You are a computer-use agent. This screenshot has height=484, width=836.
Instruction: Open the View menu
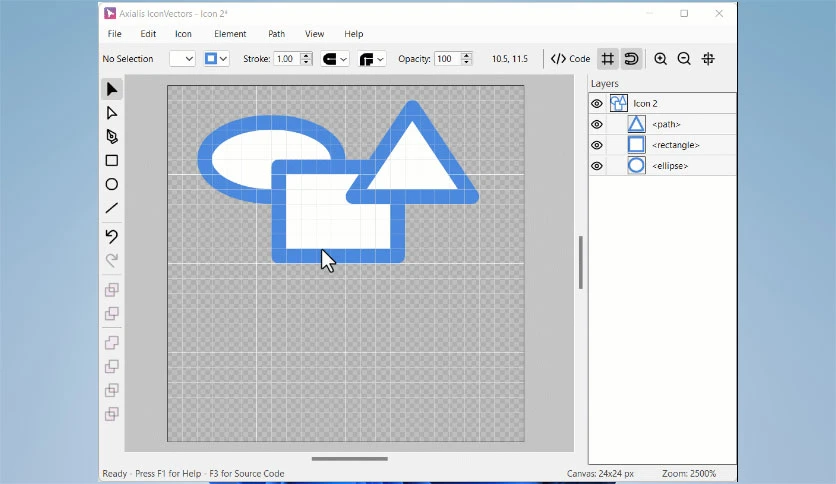tap(315, 34)
